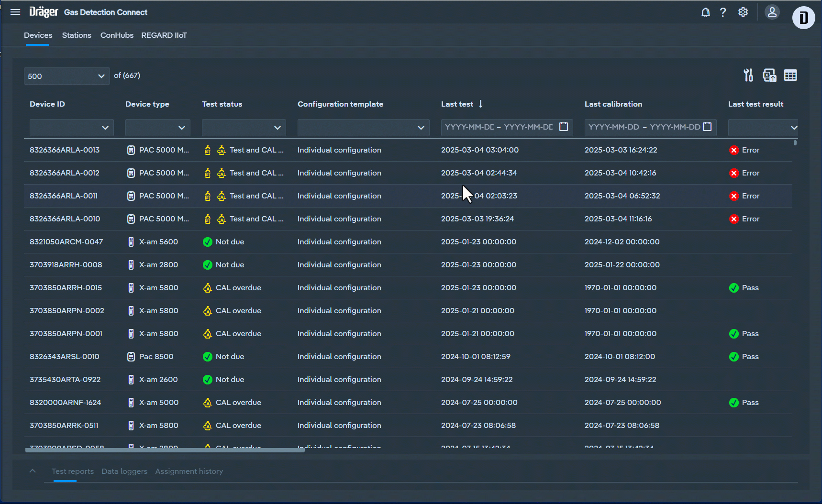
Task: Switch to Devices tab
Action: pos(38,35)
